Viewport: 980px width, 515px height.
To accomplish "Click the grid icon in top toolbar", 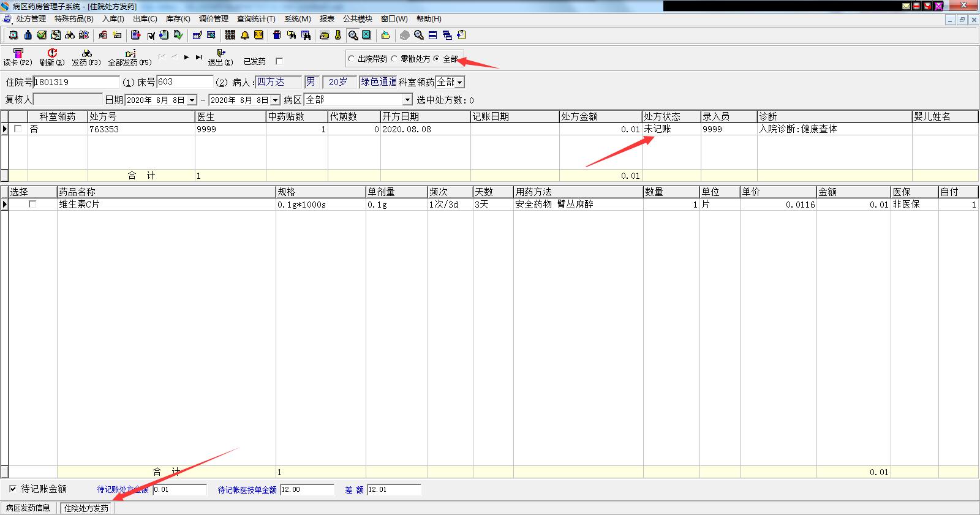I will [230, 35].
